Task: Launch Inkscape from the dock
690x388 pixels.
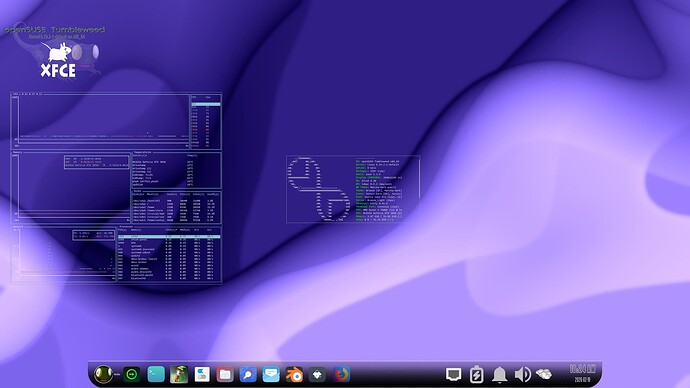Action: coord(317,375)
